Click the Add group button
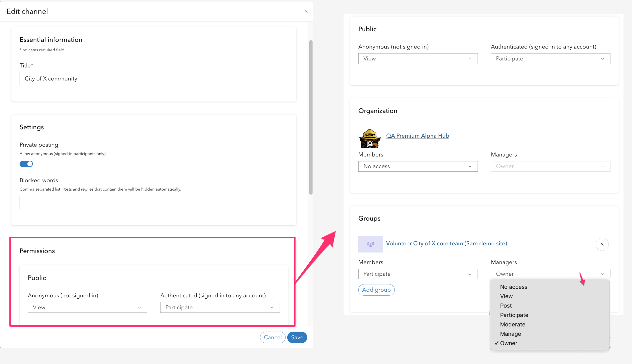The width and height of the screenshot is (632, 364). (x=376, y=290)
